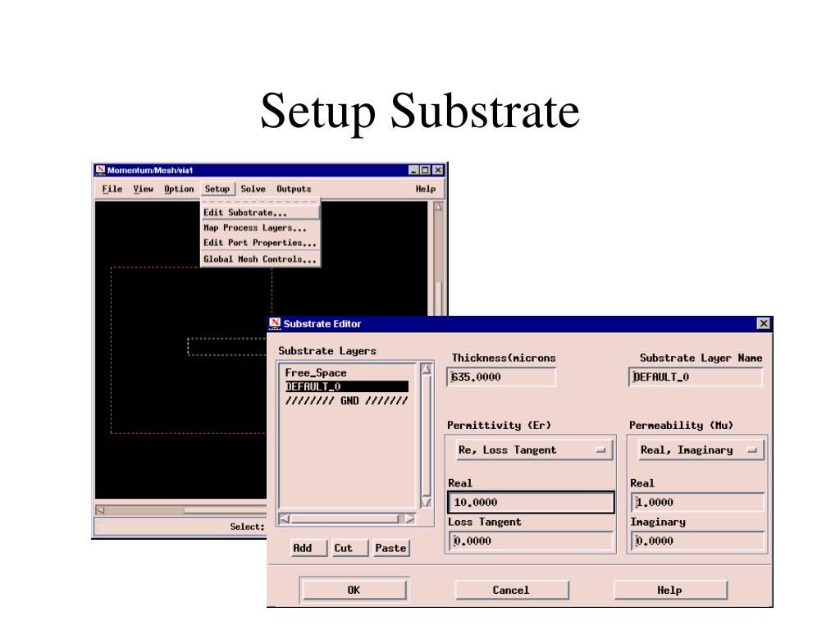
Task: Select the DEFAULT_0 substrate layer
Action: click(x=347, y=387)
